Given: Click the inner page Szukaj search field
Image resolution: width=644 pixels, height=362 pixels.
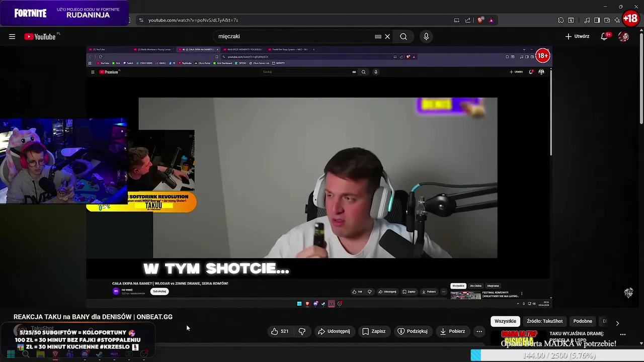Looking at the screenshot, I should click(307, 72).
